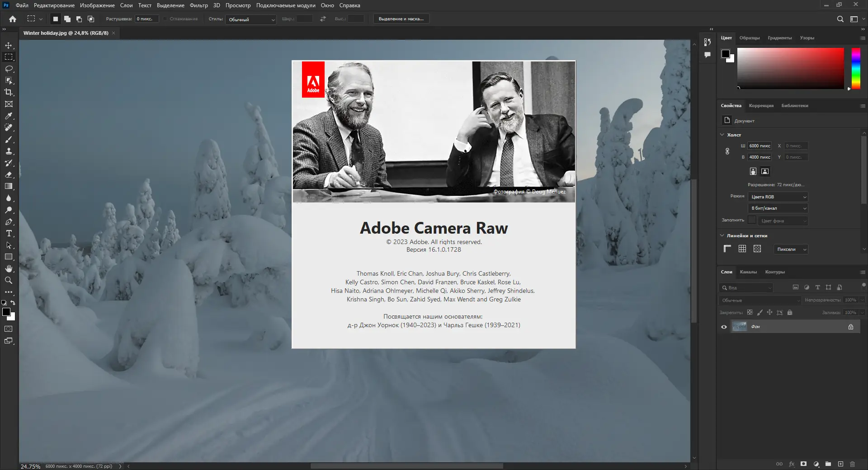This screenshot has width=868, height=470.
Task: Select the Path Selection tool
Action: pyautogui.click(x=9, y=245)
